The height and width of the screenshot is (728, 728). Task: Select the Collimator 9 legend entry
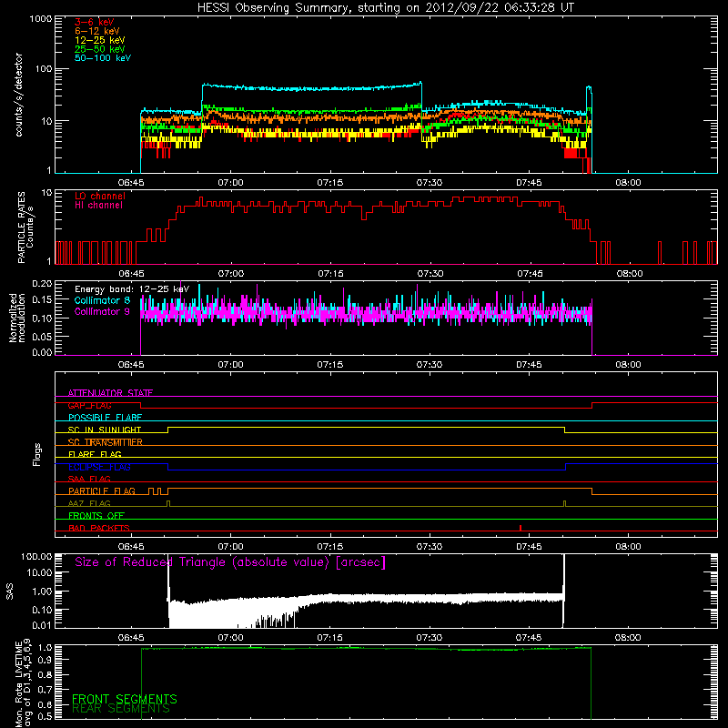click(102, 311)
